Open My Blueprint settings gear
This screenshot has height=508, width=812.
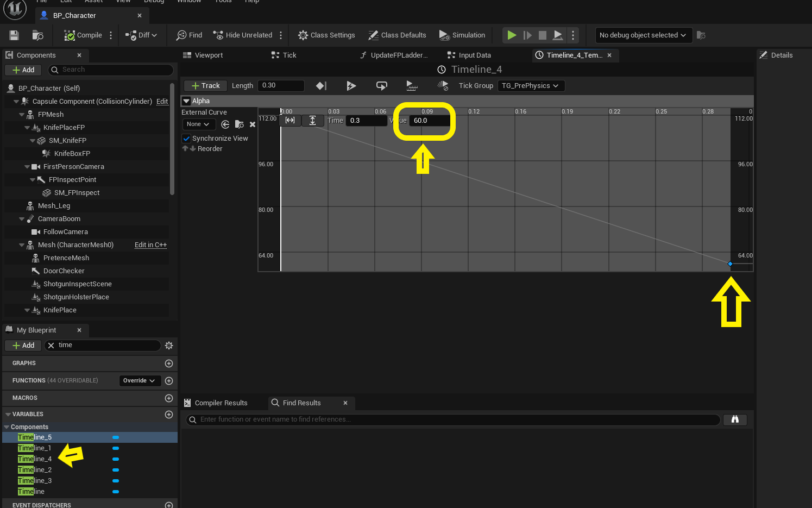[169, 346]
